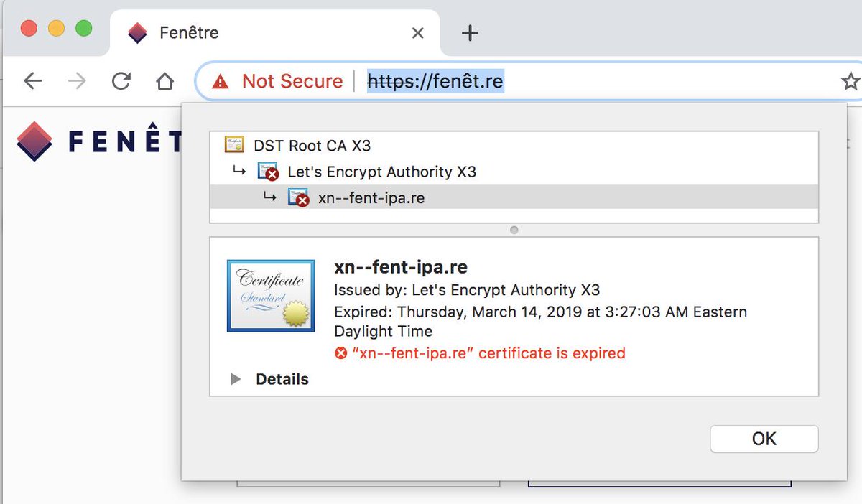The width and height of the screenshot is (862, 504).
Task: Go back with the browser back arrow
Action: pos(33,81)
